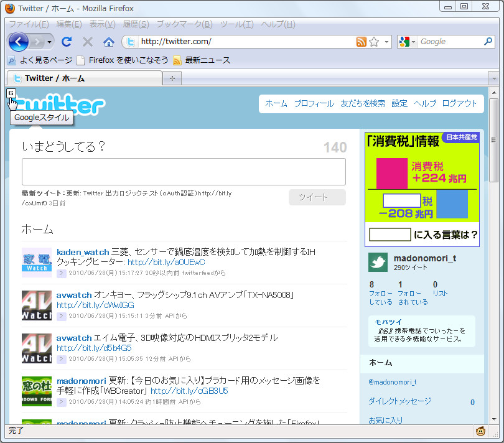Reload the page with the refresh icon
This screenshot has height=443, width=504.
(x=67, y=42)
